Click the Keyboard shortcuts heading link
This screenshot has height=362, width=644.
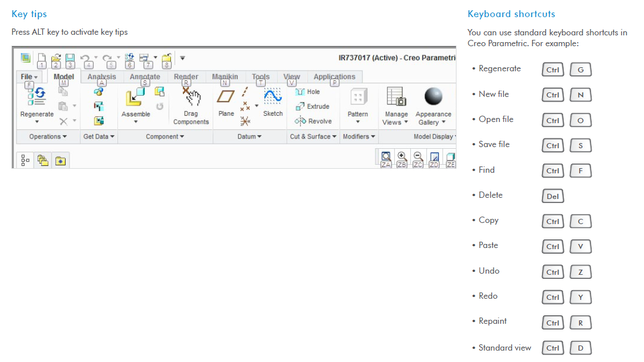[x=512, y=14]
